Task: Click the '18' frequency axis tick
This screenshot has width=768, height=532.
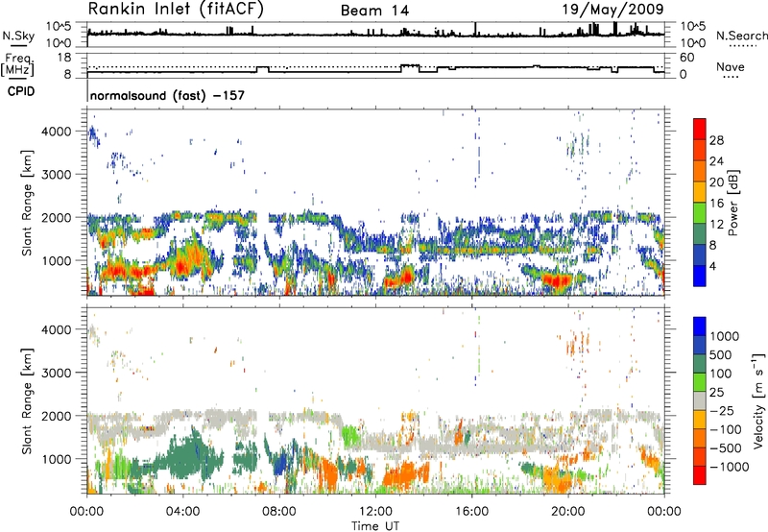Action: (64, 58)
